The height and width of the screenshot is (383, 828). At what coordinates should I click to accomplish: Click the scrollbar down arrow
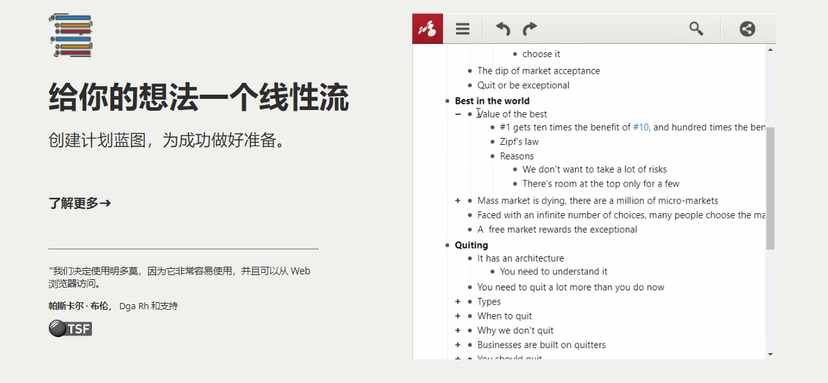[770, 354]
